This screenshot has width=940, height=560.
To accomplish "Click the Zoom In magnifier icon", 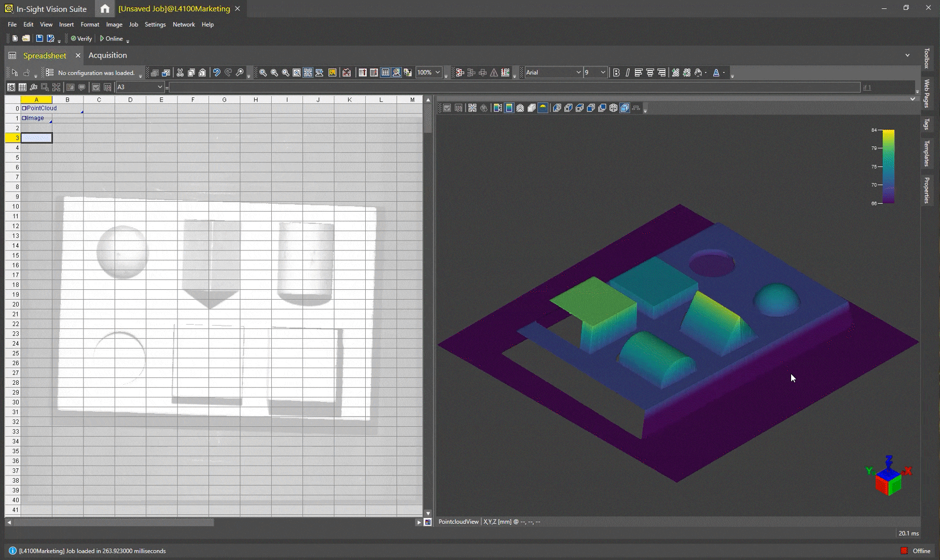I will tap(263, 73).
